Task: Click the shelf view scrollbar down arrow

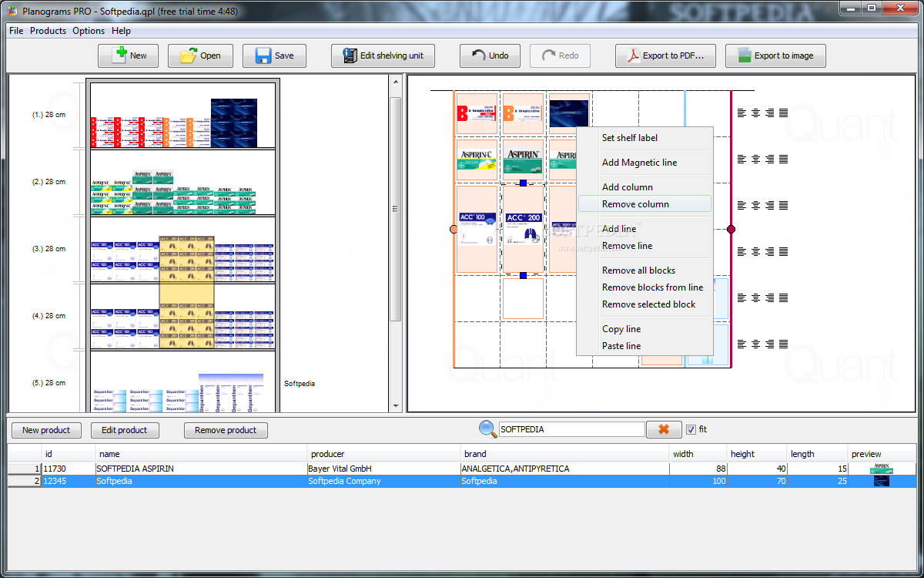Action: point(396,405)
